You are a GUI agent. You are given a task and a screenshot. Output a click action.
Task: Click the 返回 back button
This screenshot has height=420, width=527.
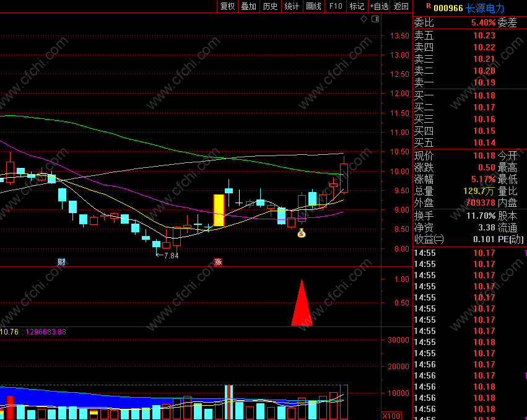pos(401,6)
